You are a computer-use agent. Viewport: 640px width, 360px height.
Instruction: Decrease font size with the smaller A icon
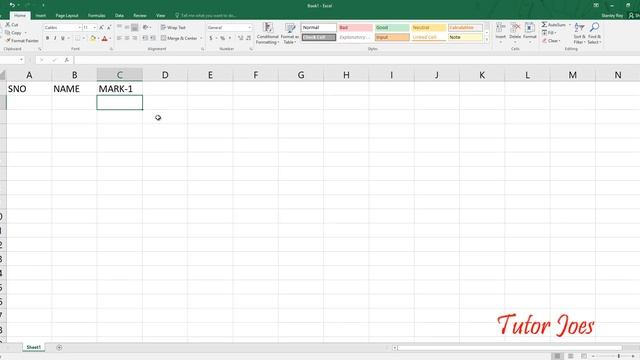(x=109, y=27)
